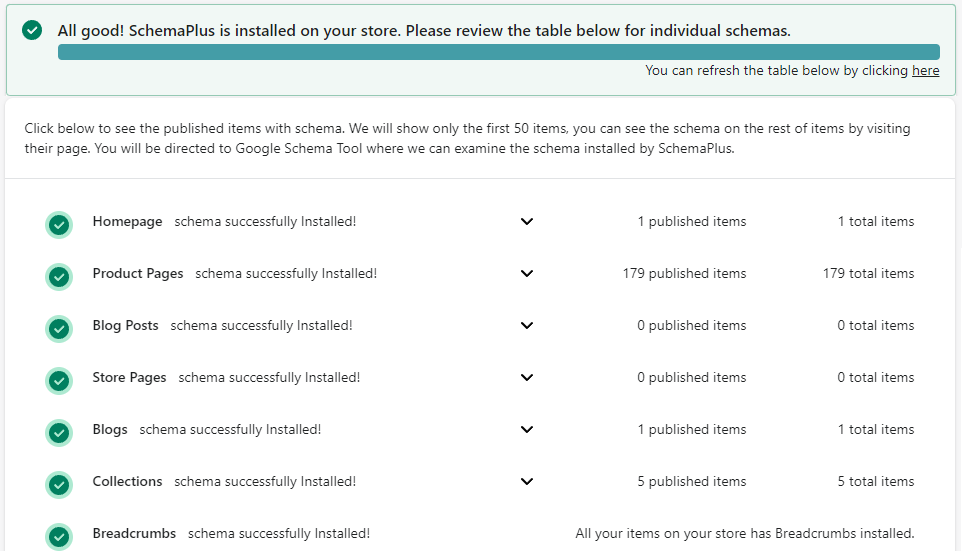Click the Collections status checkmark icon
This screenshot has height=551, width=962.
pyautogui.click(x=59, y=485)
